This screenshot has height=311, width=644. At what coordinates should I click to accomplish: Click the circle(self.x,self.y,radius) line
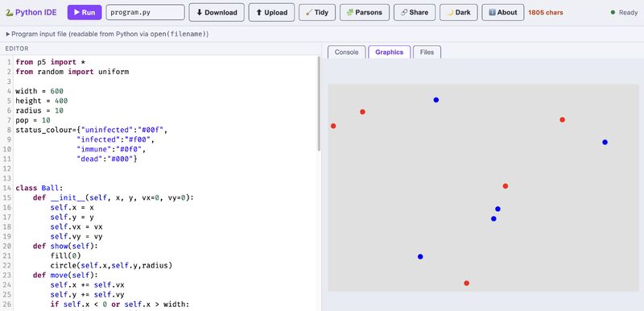(x=111, y=265)
